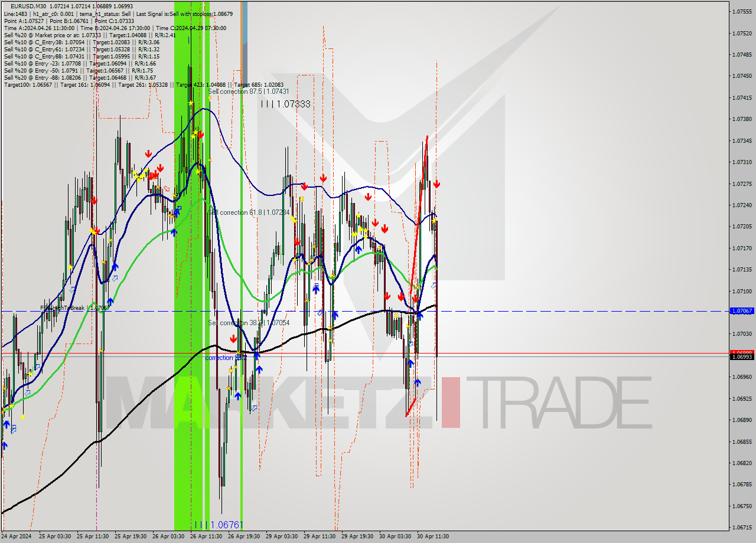Click the highlighted 1.07067 price tag on axis
The image size is (756, 543).
(742, 310)
